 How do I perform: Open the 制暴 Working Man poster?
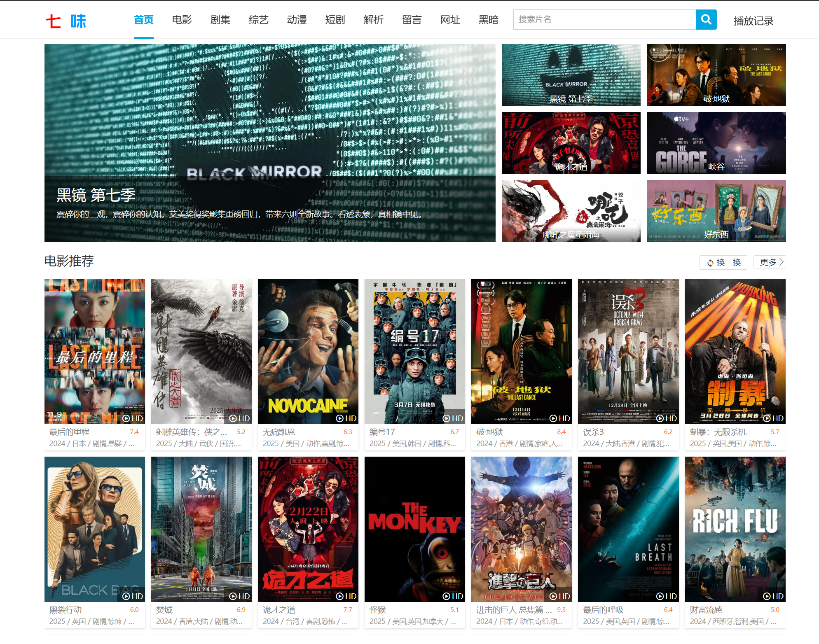point(735,351)
